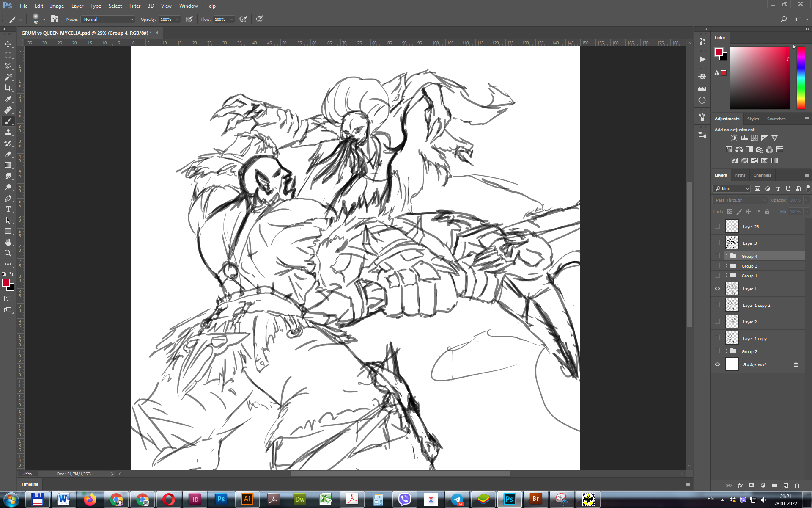This screenshot has height=508, width=812.
Task: Expand Group 4 folder
Action: (x=727, y=256)
